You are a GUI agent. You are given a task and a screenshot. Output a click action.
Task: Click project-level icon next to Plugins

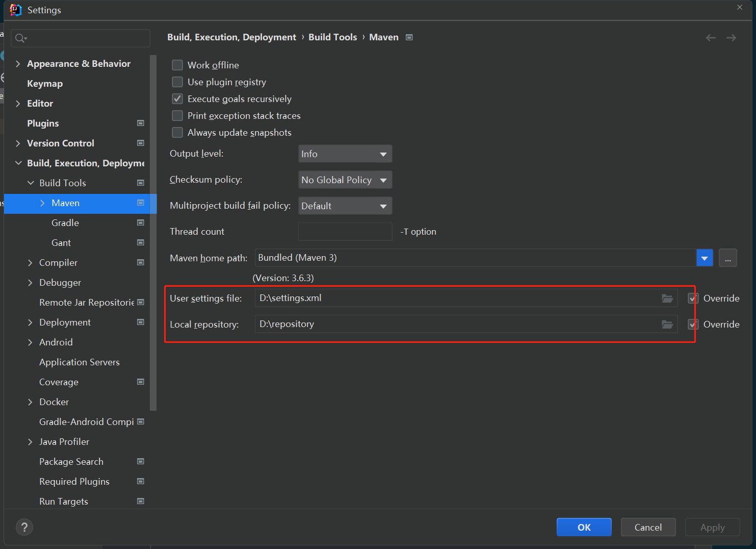141,123
